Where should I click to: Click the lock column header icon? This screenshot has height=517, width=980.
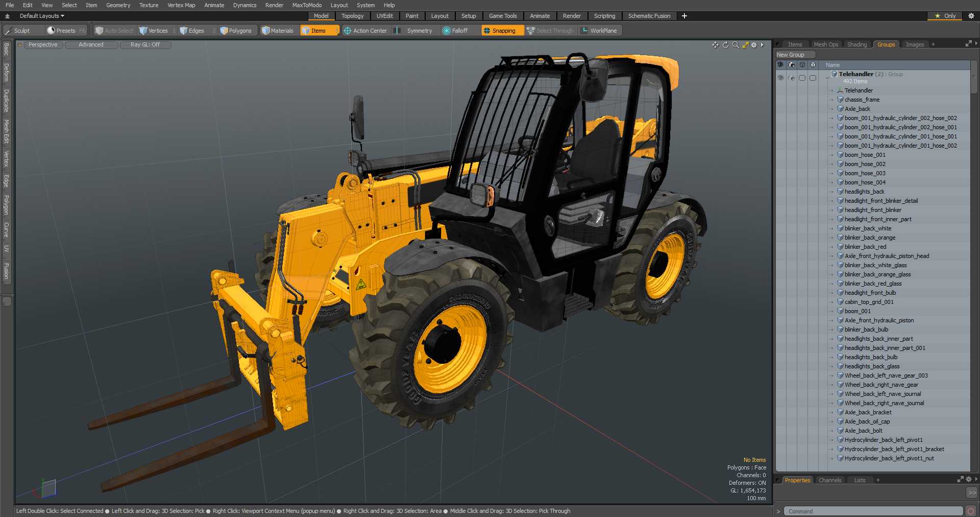tap(802, 65)
